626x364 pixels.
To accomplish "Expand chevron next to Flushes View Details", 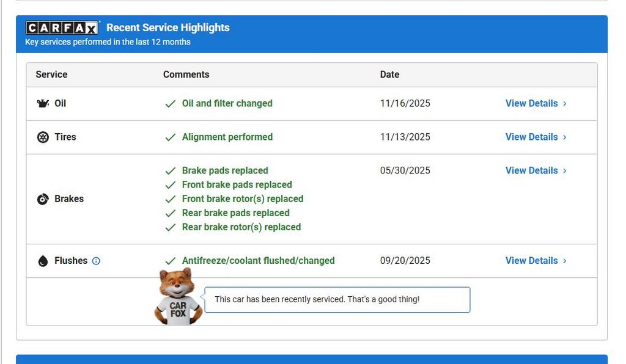I will [x=564, y=261].
